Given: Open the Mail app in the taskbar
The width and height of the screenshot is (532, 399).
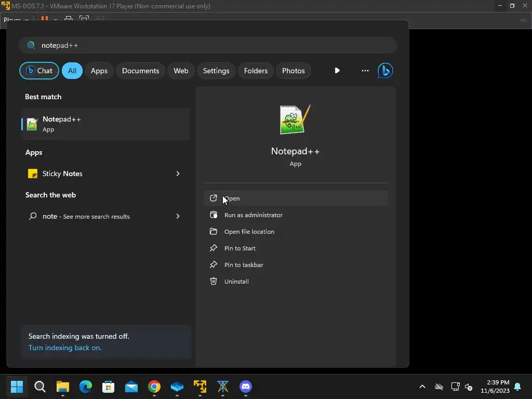Looking at the screenshot, I should point(131,387).
